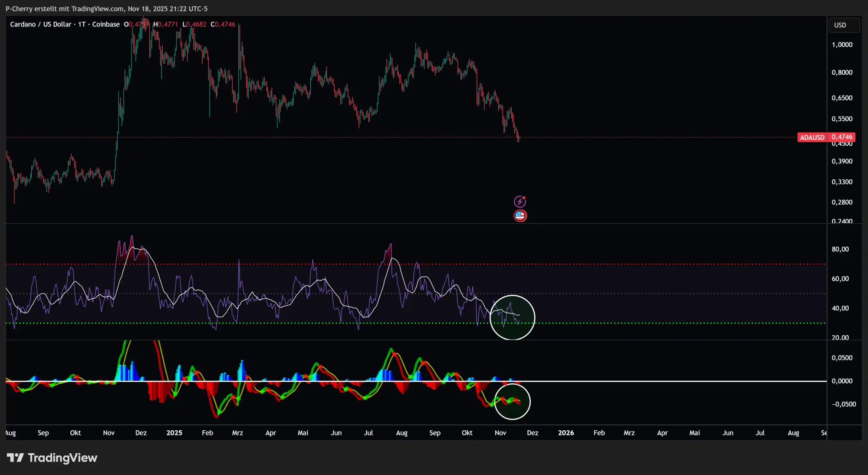Image resolution: width=868 pixels, height=475 pixels.
Task: Open the purple lightning events icon on chart
Action: pyautogui.click(x=519, y=201)
